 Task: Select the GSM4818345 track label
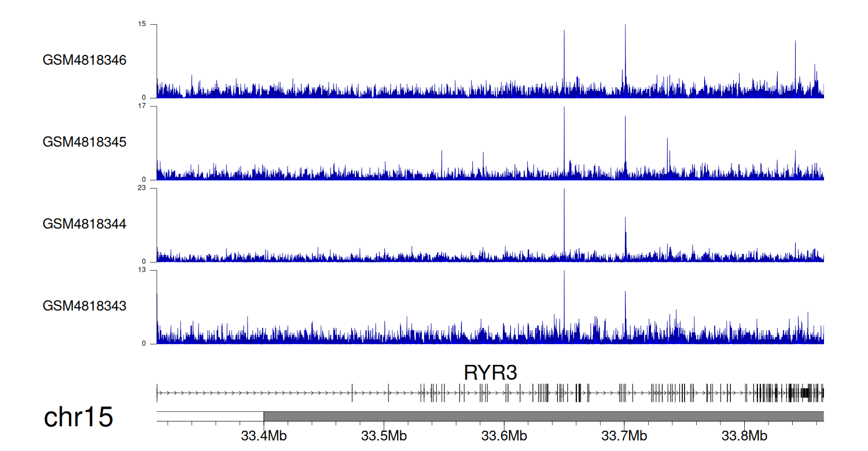[84, 142]
